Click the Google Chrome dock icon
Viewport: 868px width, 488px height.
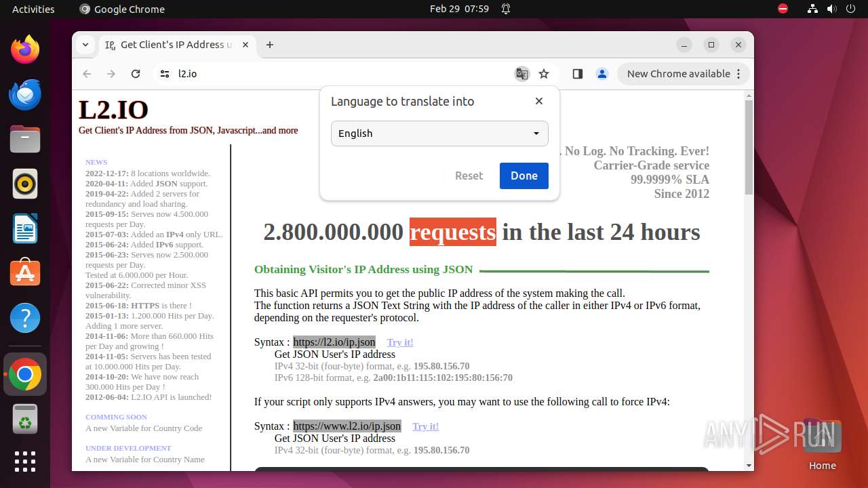(x=25, y=374)
